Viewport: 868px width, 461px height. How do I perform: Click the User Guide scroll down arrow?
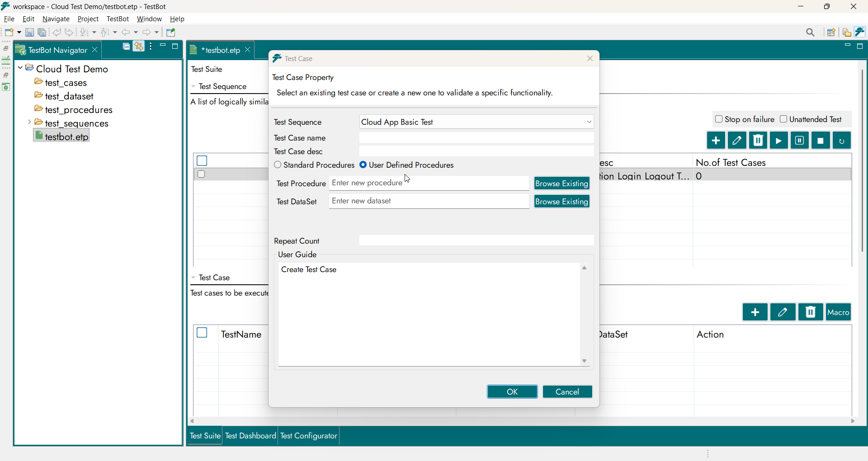coord(585,361)
